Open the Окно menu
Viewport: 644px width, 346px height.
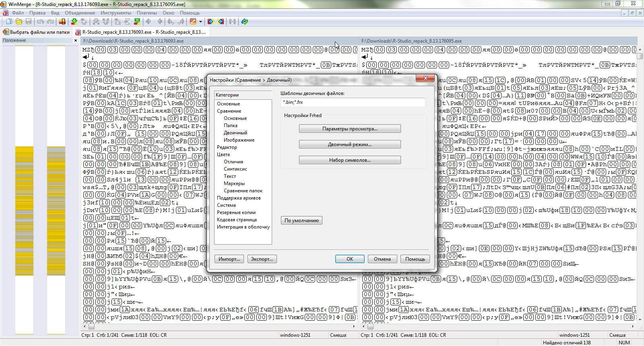pyautogui.click(x=169, y=13)
